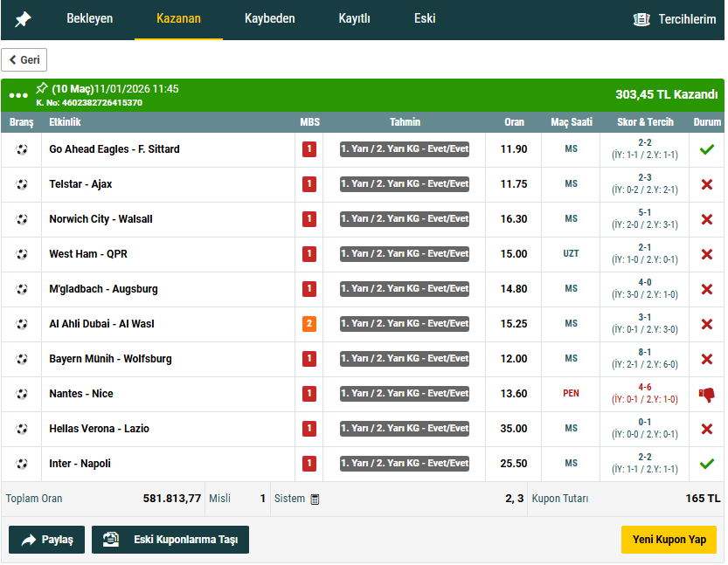
Task: Click the Toplam Oran value 581.813,77
Action: pos(172,499)
